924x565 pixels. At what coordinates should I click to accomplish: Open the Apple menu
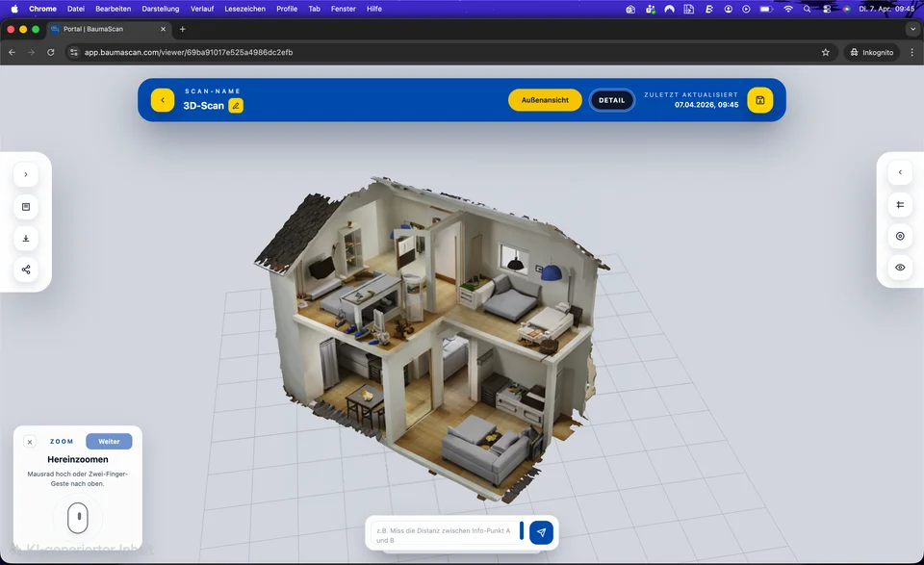pos(14,9)
